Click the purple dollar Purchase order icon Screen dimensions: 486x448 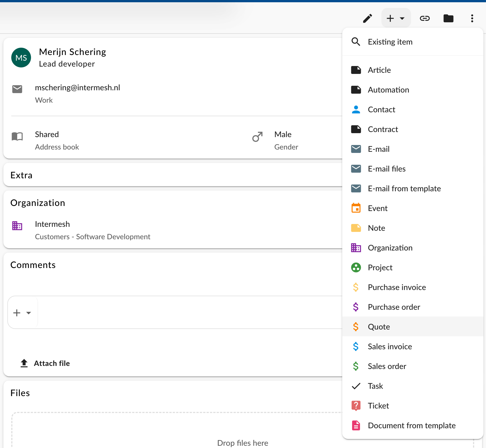pos(356,307)
